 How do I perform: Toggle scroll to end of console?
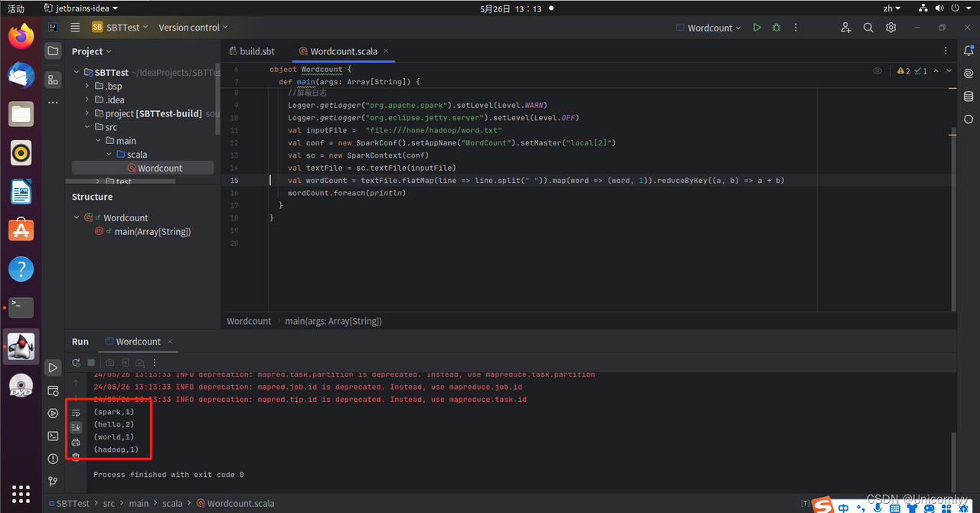point(76,427)
